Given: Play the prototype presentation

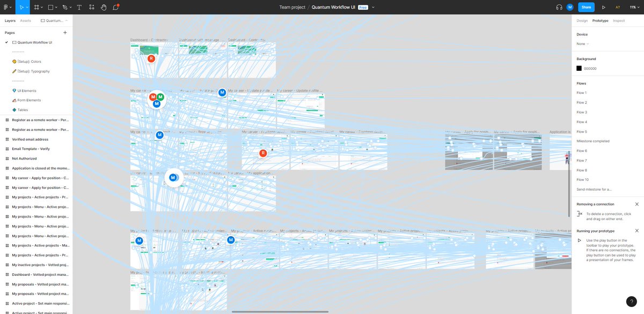Looking at the screenshot, I should [x=604, y=7].
